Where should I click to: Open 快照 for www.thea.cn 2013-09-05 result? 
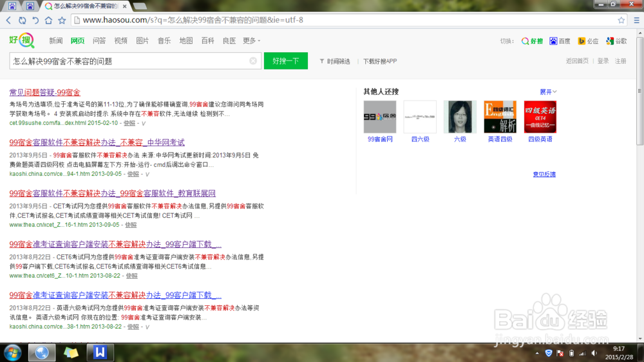[131, 225]
